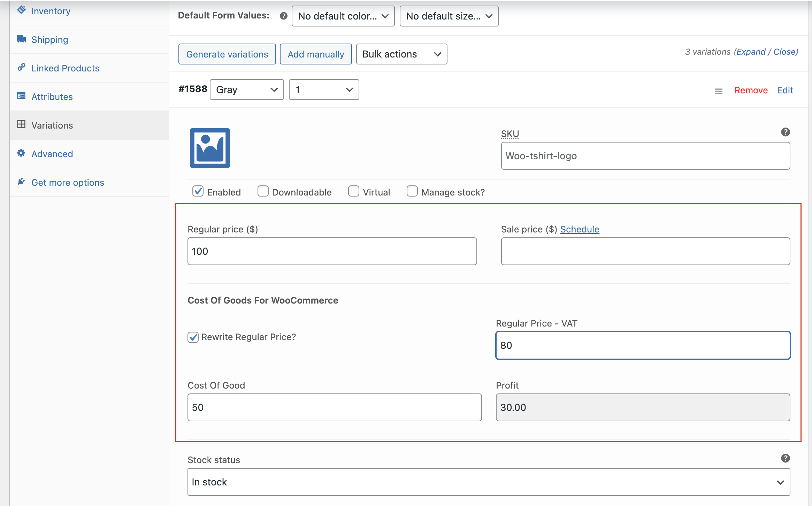812x506 pixels.
Task: Click the Get more options plug icon
Action: pos(21,182)
